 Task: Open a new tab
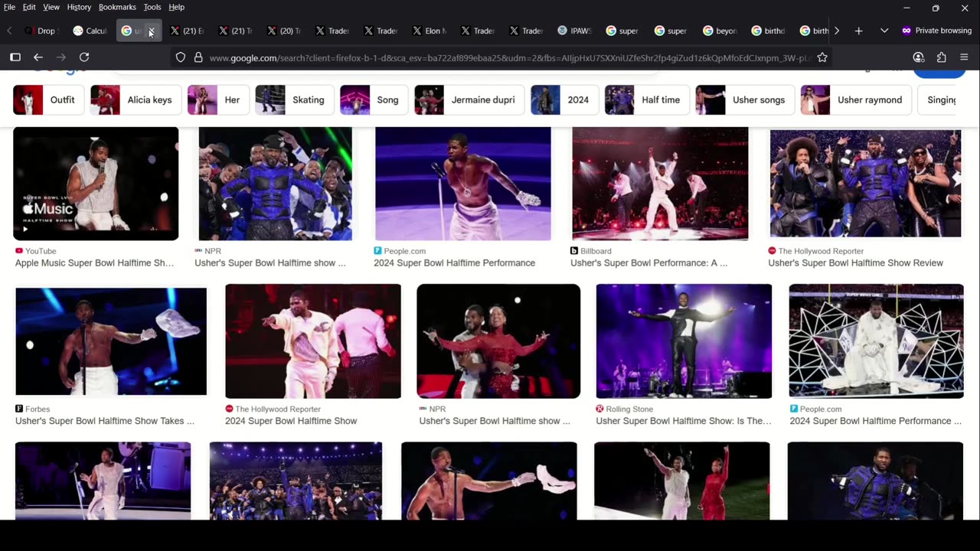pos(859,31)
